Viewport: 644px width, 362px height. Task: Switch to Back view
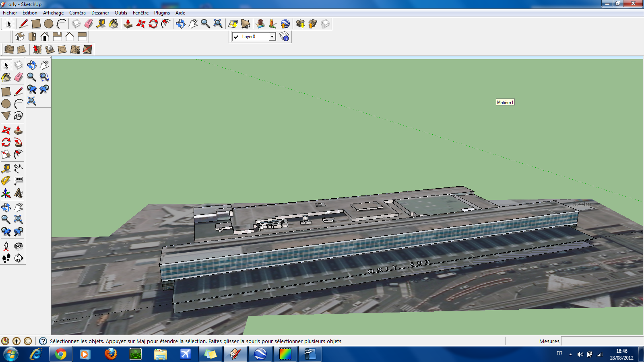pyautogui.click(x=70, y=37)
